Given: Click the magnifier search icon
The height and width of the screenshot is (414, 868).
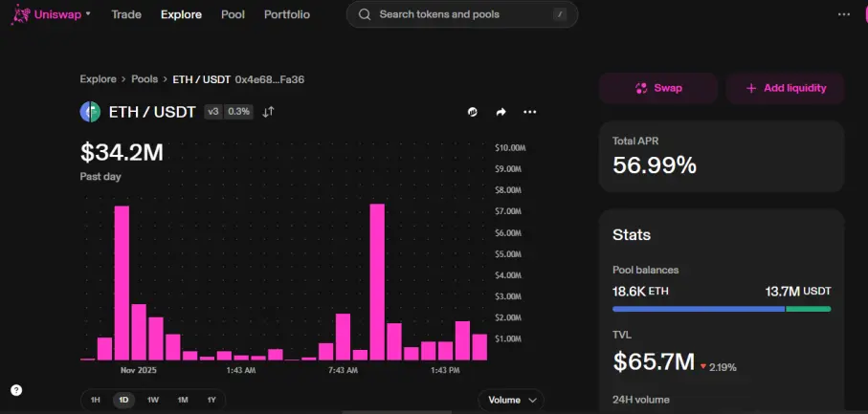Looking at the screenshot, I should pyautogui.click(x=365, y=14).
